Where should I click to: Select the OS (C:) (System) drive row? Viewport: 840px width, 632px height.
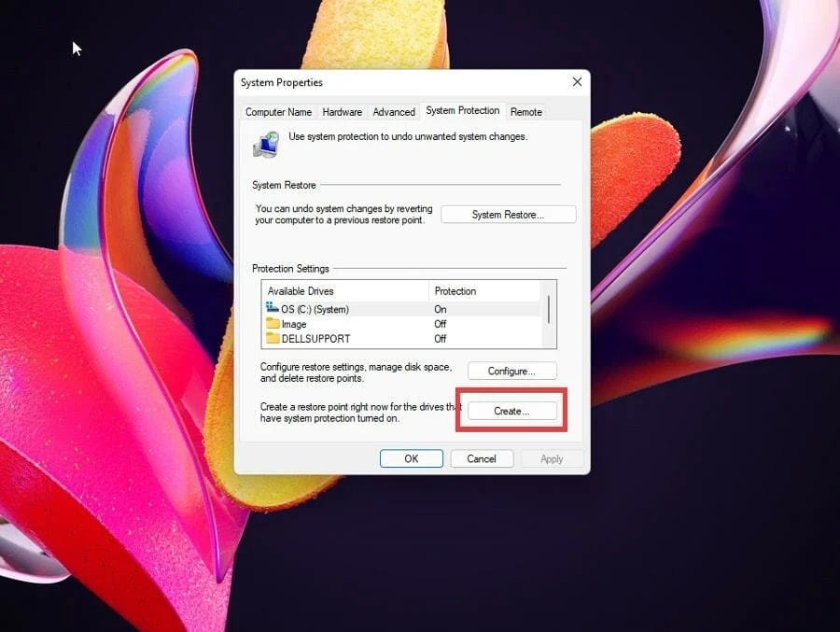pyautogui.click(x=401, y=309)
